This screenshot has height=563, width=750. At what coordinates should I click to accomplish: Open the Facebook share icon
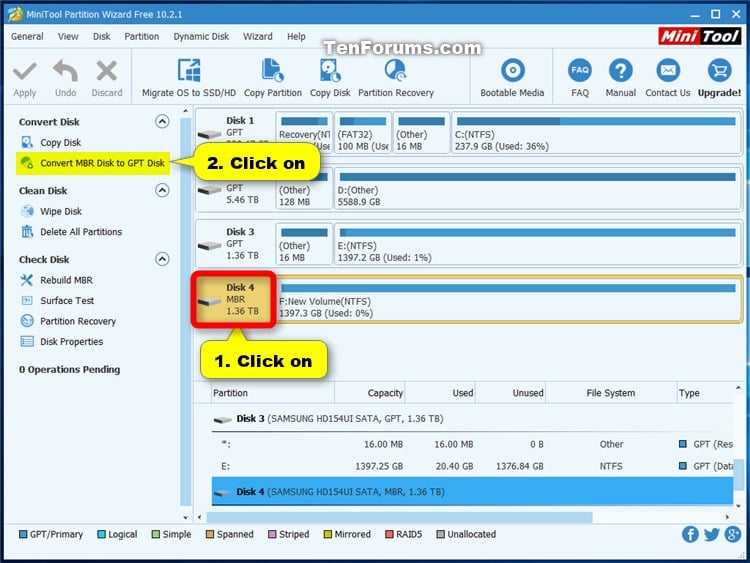[x=690, y=534]
